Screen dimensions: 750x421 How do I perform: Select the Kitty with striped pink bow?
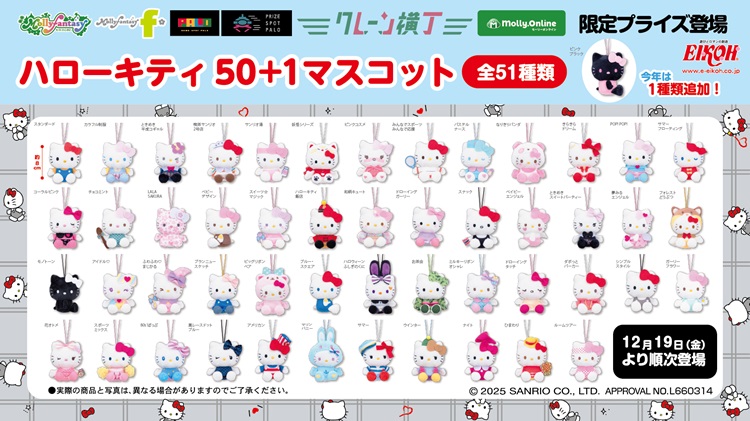(171, 360)
